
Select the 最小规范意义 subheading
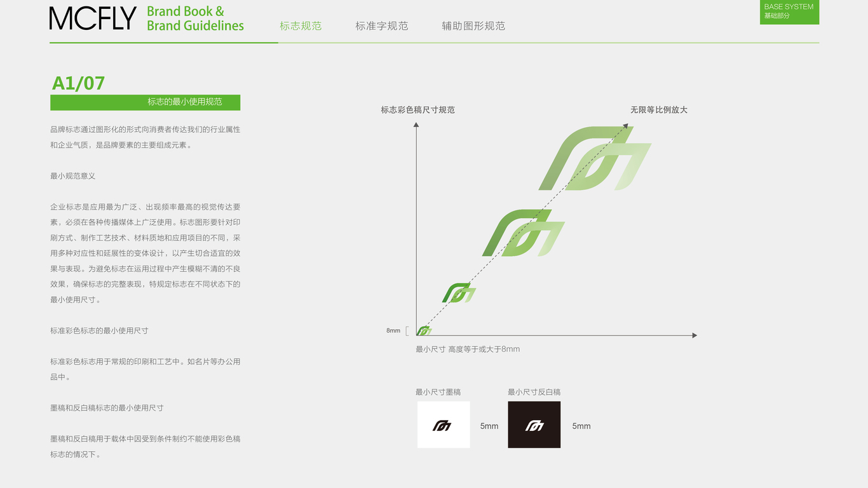coord(73,176)
